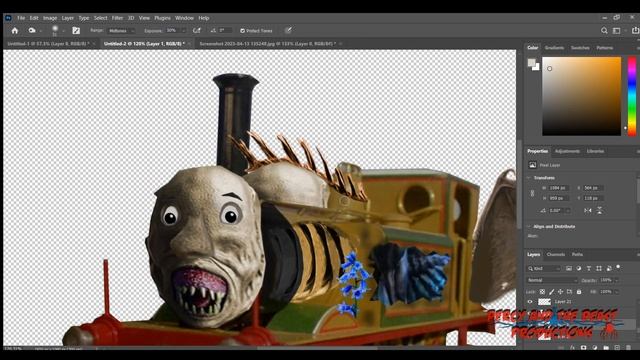Toggle filter for adjustment layers
This screenshot has height=360, width=640.
point(579,269)
